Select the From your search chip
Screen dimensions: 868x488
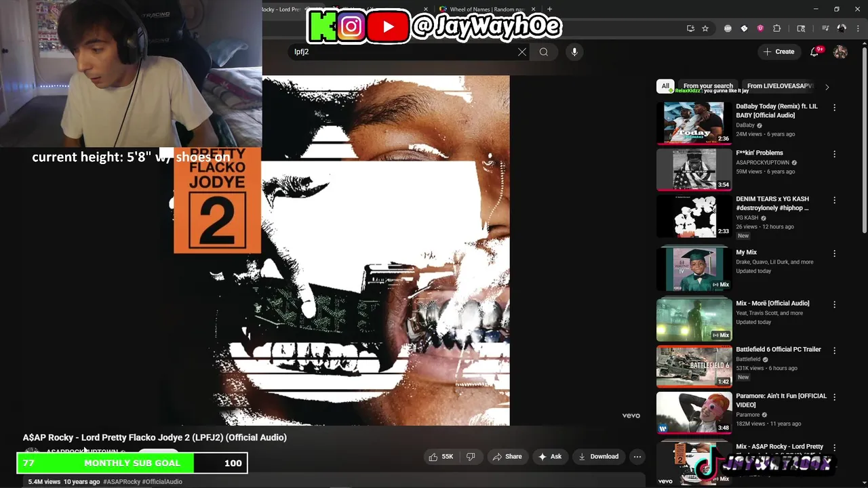(x=708, y=86)
